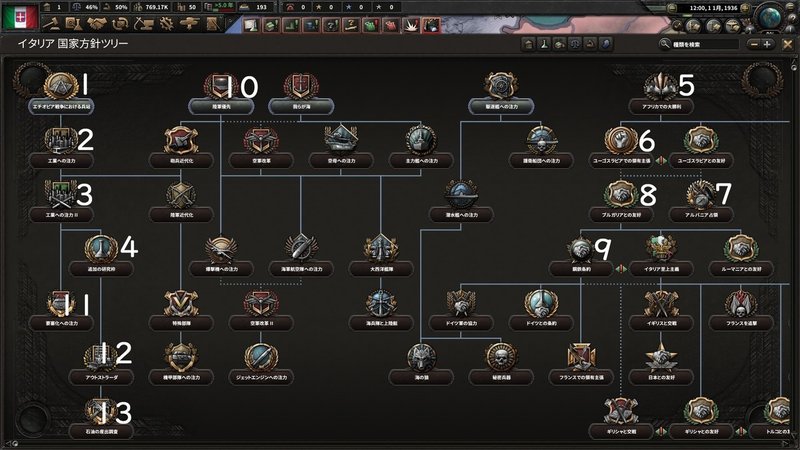Select the ユーゴスラビアでの領有主張 fist icon
Image resolution: width=800 pixels, height=450 pixels.
(x=620, y=140)
